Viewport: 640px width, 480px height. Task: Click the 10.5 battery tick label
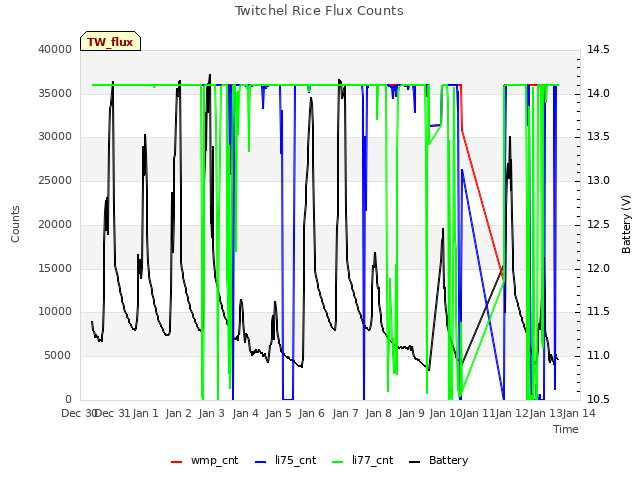[x=598, y=399]
